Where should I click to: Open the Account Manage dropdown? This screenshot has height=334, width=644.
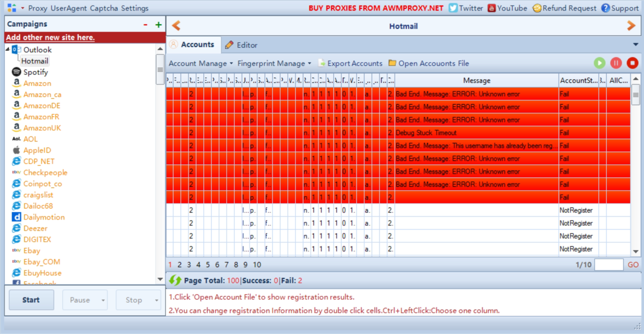click(200, 63)
